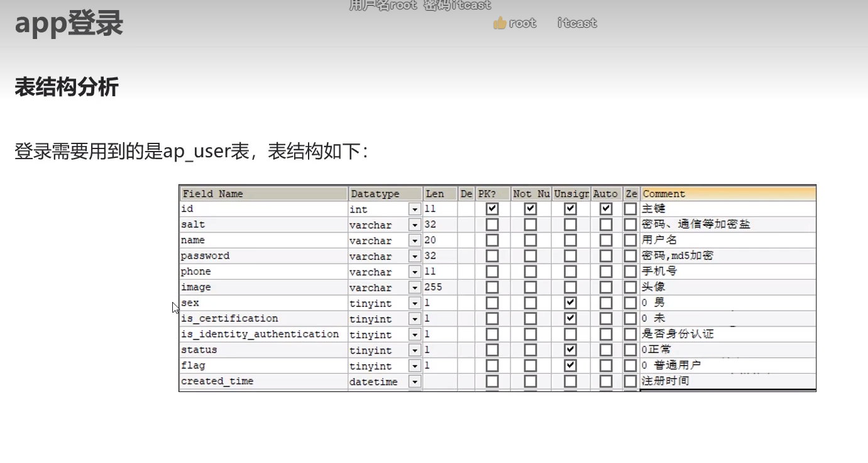
Task: Toggle Unsigned checkbox in the id row
Action: tap(570, 209)
